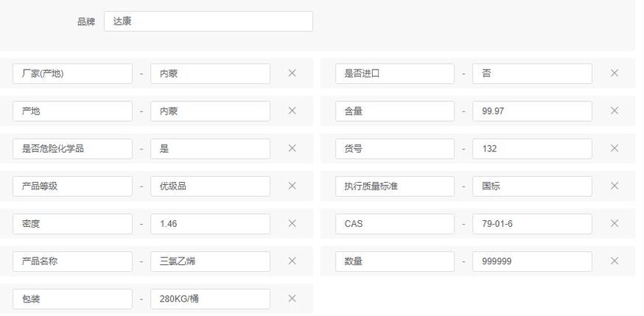Viewport: 644px width, 316px height.
Task: Edit the 三氯乙烯 product name value
Action: pos(210,261)
